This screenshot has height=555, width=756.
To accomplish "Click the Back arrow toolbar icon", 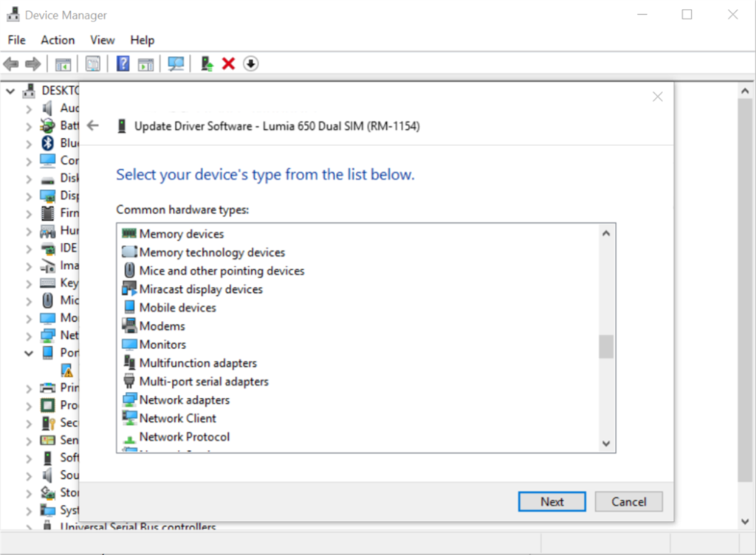I will click(11, 63).
